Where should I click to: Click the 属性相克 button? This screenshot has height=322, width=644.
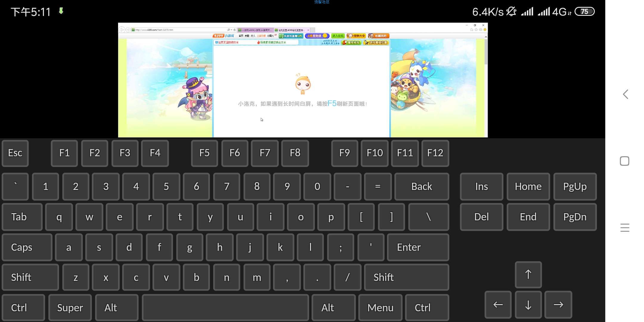pos(351,43)
